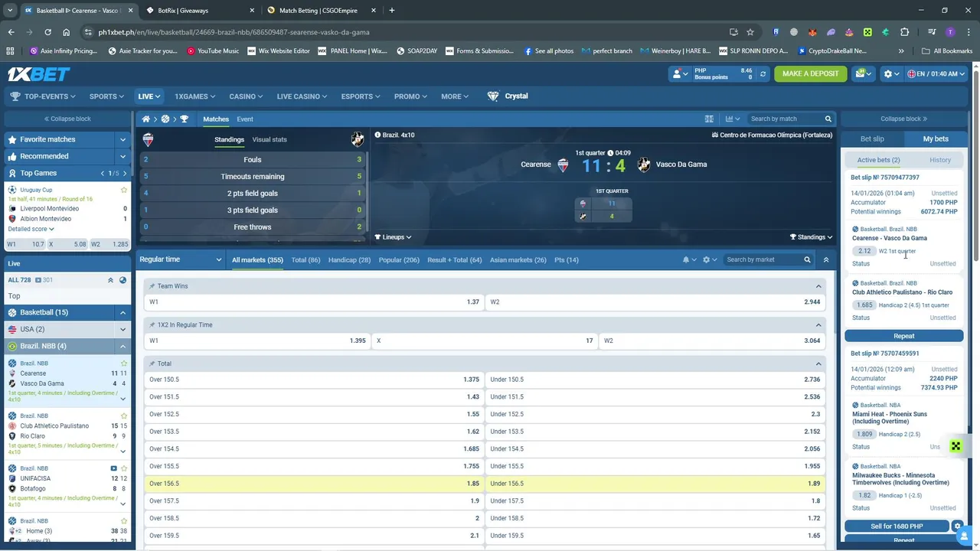Collapse the Basketball (15) category

(122, 312)
